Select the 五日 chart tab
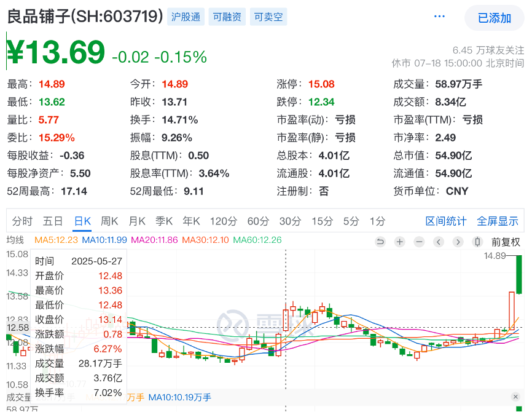 [53, 221]
